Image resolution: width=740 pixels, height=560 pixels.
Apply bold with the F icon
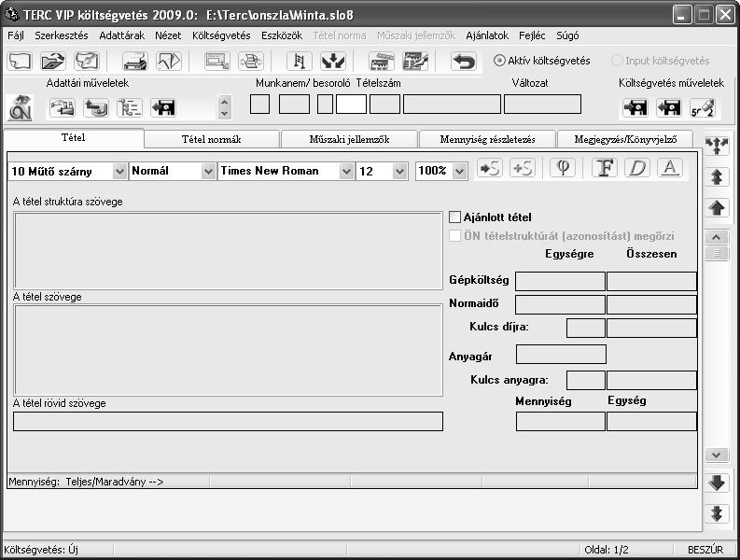click(605, 168)
